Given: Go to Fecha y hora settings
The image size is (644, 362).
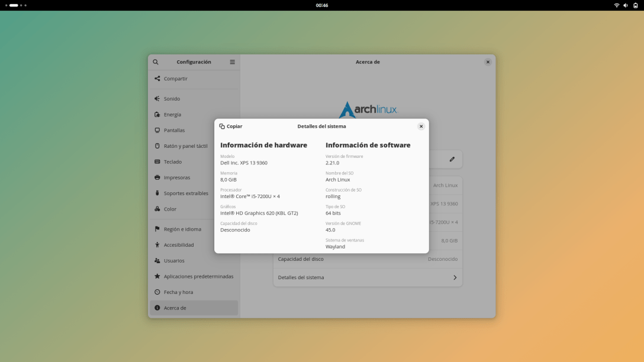Looking at the screenshot, I should click(194, 292).
